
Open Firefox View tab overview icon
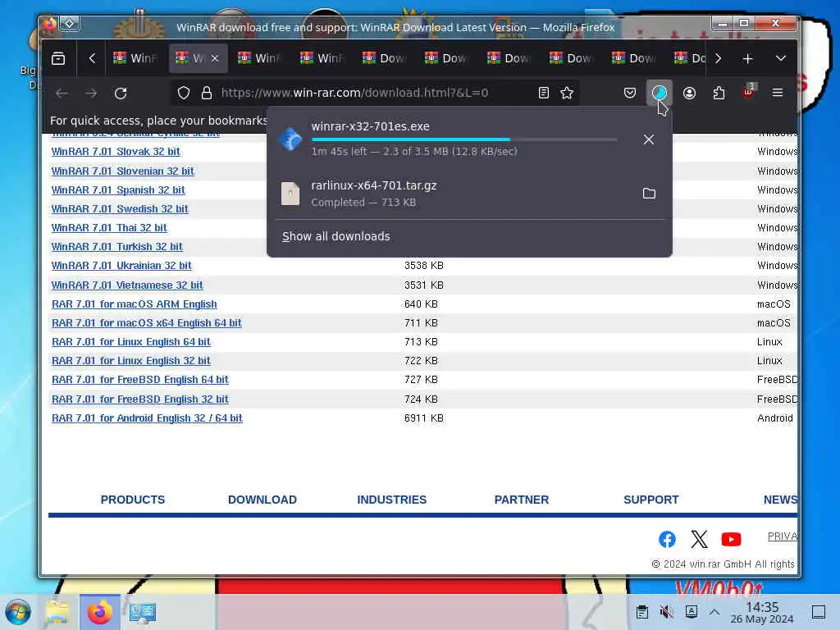click(58, 58)
